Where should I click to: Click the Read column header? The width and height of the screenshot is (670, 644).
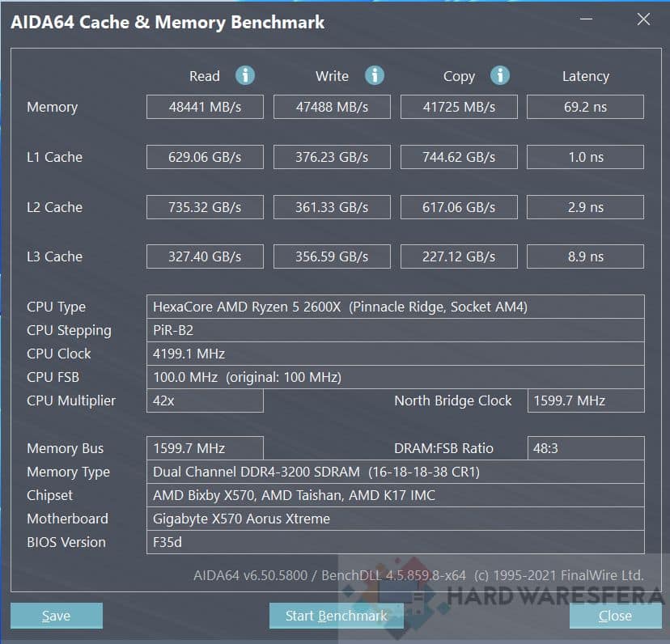pos(204,76)
